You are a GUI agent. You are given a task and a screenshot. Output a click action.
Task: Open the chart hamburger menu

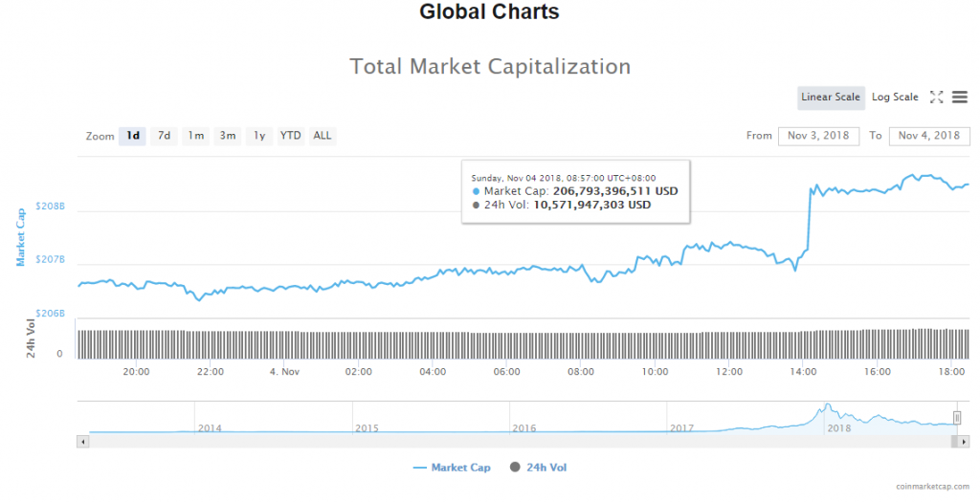click(960, 97)
